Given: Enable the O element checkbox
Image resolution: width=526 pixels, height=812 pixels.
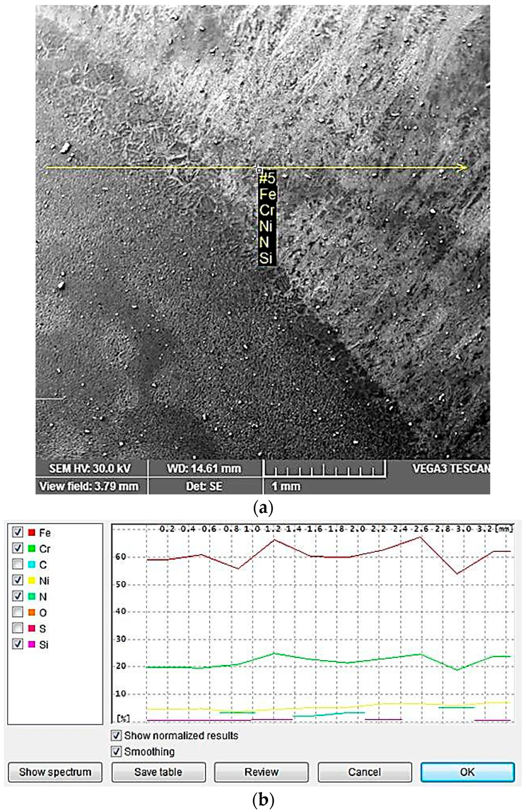Looking at the screenshot, I should coord(18,612).
